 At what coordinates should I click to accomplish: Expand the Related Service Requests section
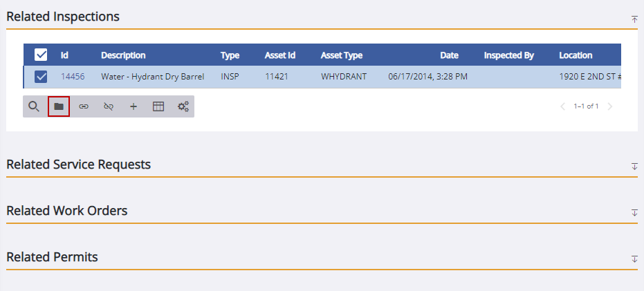pos(634,167)
